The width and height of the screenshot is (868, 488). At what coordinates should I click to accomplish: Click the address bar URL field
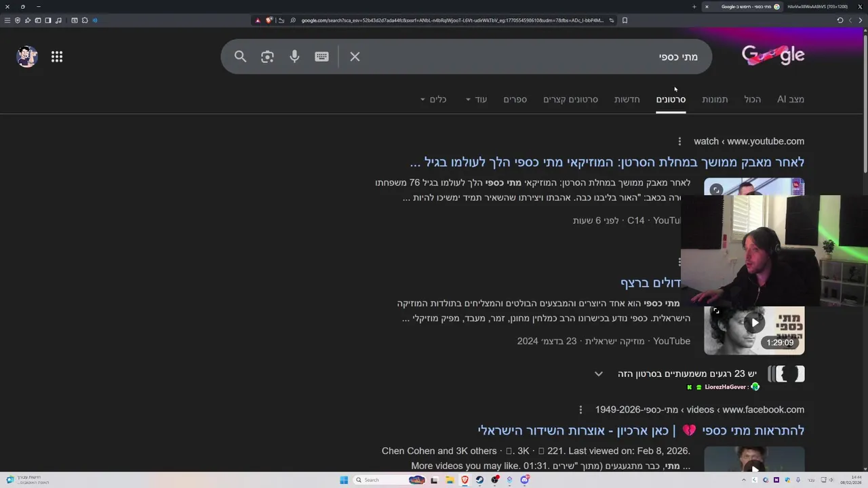tap(452, 20)
